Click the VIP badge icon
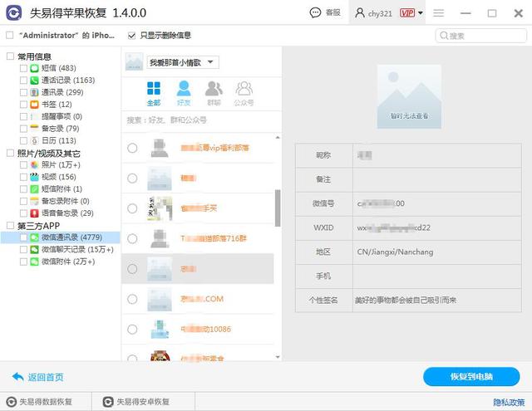This screenshot has height=411, width=532. 406,13
